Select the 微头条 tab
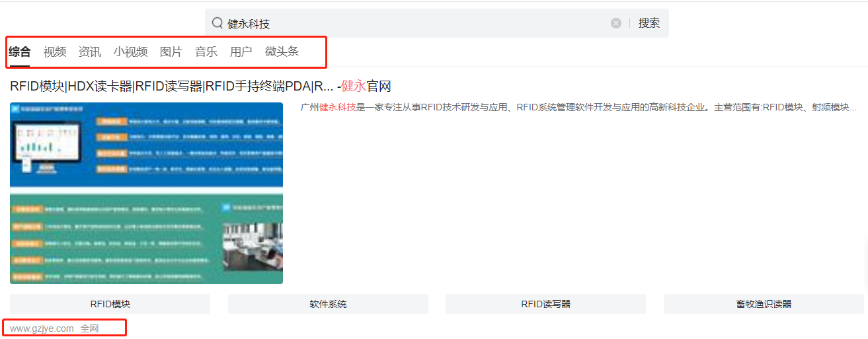This screenshot has height=339, width=868. click(282, 52)
